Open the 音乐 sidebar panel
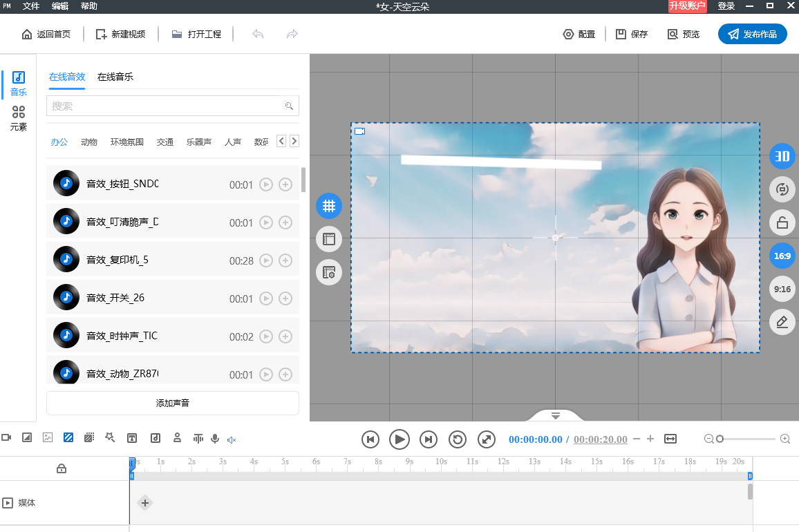Image resolution: width=799 pixels, height=532 pixels. tap(19, 84)
